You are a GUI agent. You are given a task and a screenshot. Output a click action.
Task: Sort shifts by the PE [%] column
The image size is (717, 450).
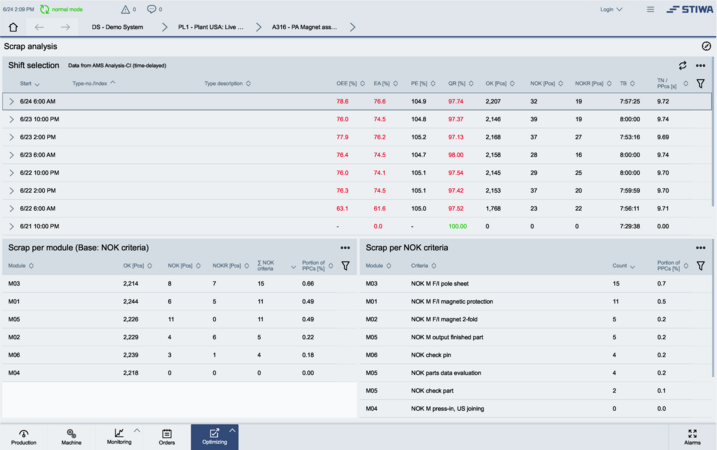point(423,83)
